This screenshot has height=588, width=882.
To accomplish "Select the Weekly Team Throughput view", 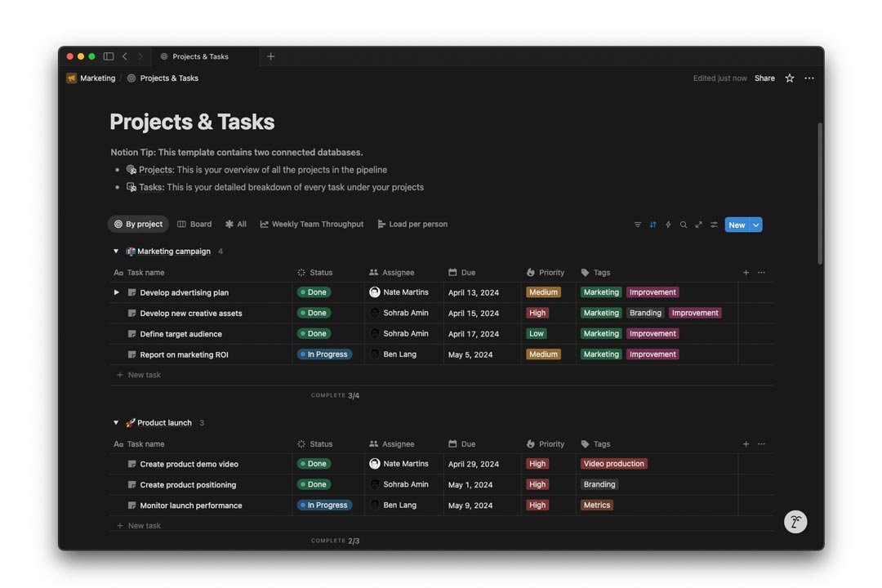I will (313, 224).
